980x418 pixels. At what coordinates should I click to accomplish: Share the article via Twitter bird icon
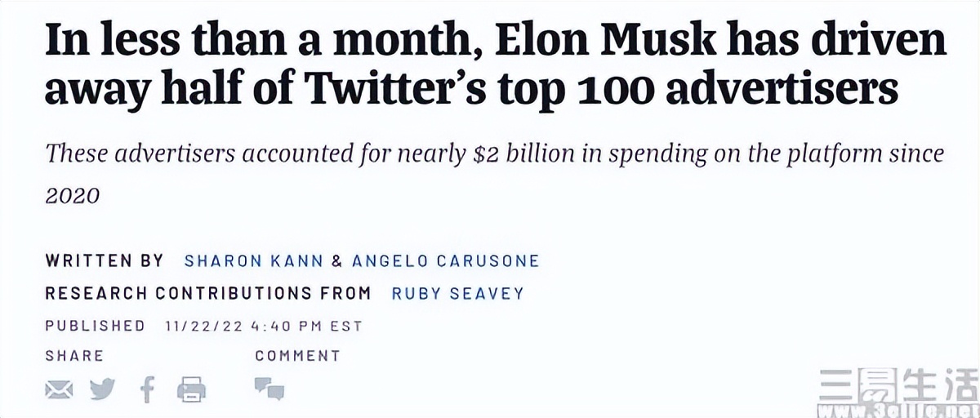click(103, 389)
